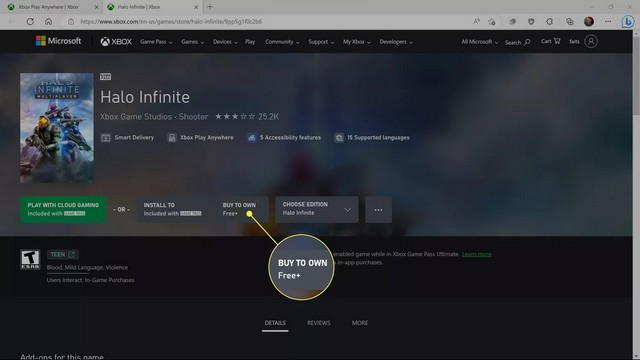The height and width of the screenshot is (360, 640).
Task: Open browser Collections icon
Action: [x=570, y=22]
